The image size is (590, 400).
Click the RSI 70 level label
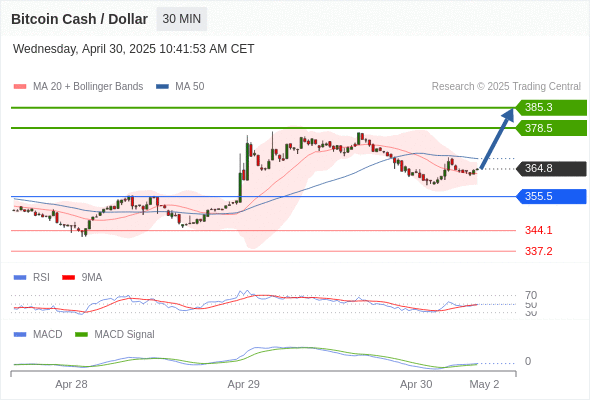coord(531,295)
